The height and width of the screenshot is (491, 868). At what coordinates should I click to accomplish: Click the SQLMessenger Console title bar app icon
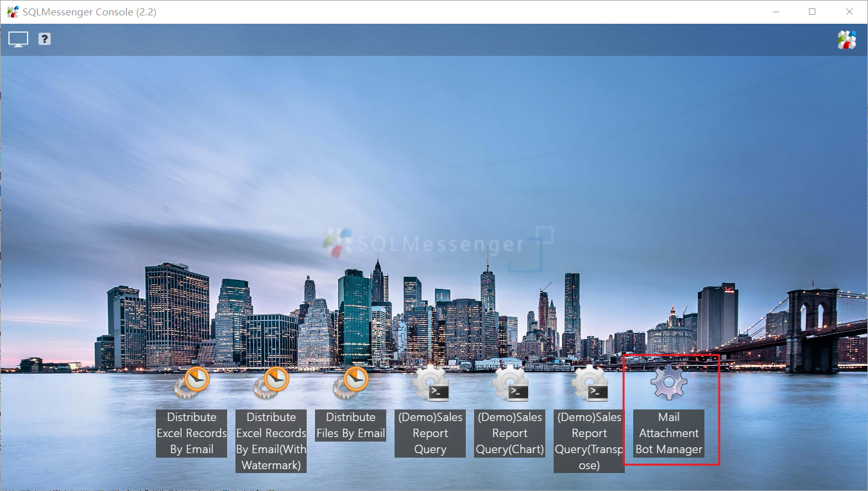coord(12,12)
